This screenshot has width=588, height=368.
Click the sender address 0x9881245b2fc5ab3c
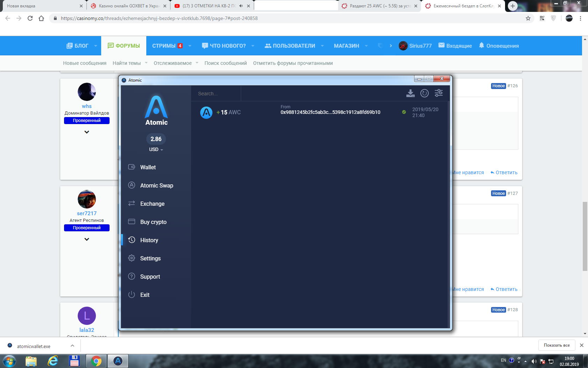(330, 112)
